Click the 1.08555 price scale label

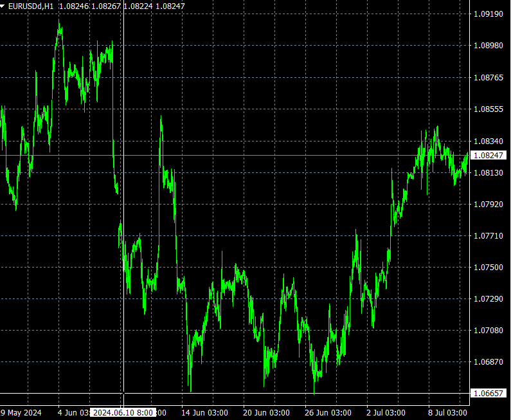pos(489,109)
